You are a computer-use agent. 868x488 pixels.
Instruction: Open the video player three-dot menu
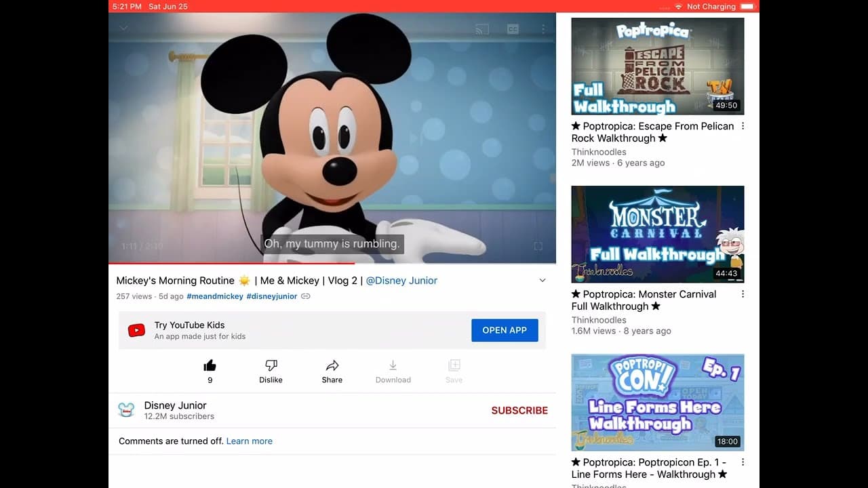coord(543,29)
